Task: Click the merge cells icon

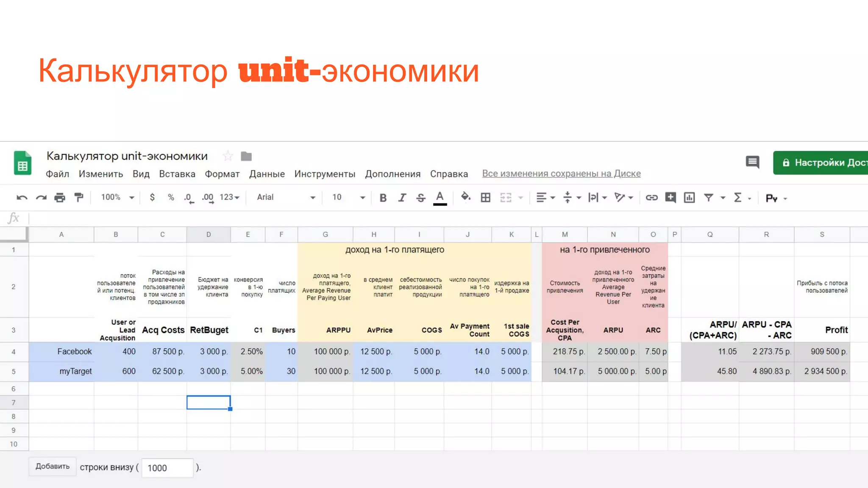Action: click(506, 197)
